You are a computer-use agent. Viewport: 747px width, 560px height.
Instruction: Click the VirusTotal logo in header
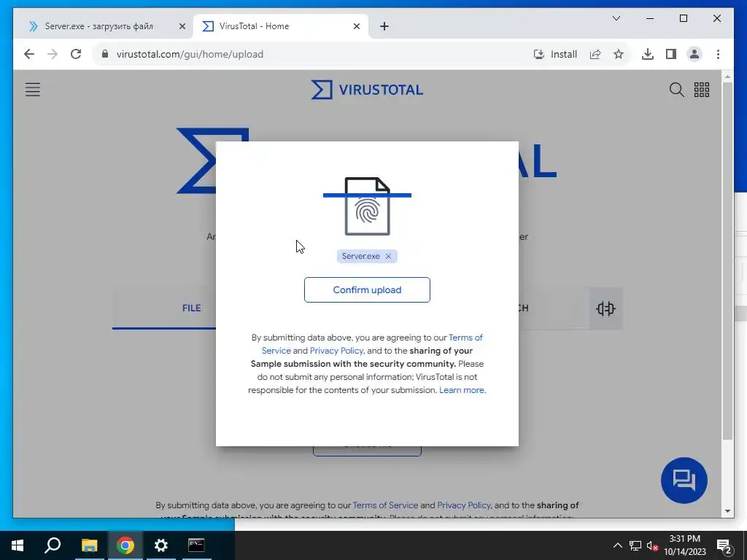coord(367,90)
